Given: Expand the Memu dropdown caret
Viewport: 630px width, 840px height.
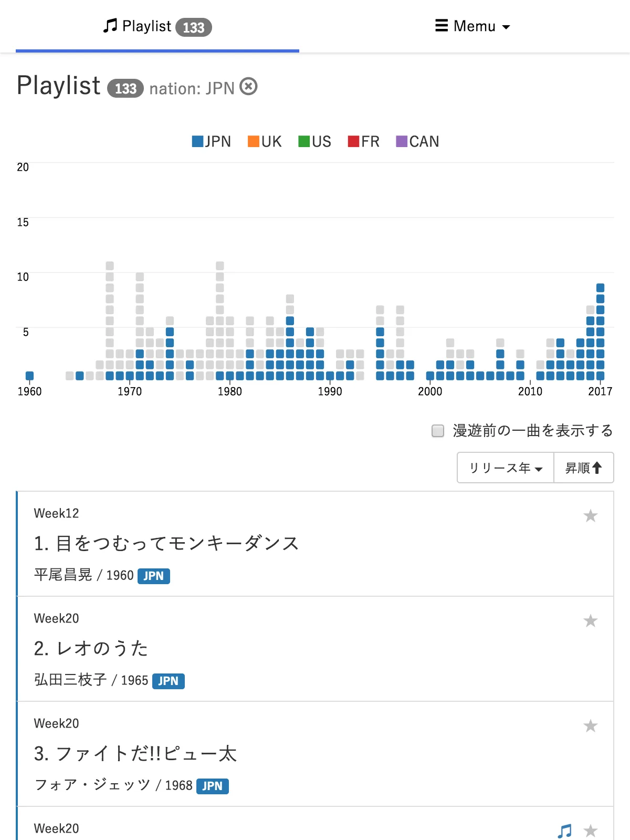Looking at the screenshot, I should point(506,27).
